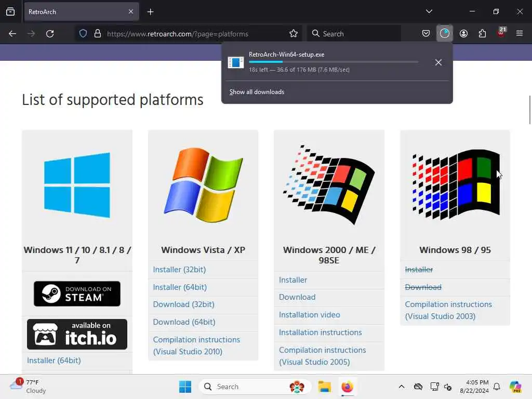The height and width of the screenshot is (399, 532).
Task: Click struck-through Installer under Windows 98 / 95
Action: [x=419, y=270]
